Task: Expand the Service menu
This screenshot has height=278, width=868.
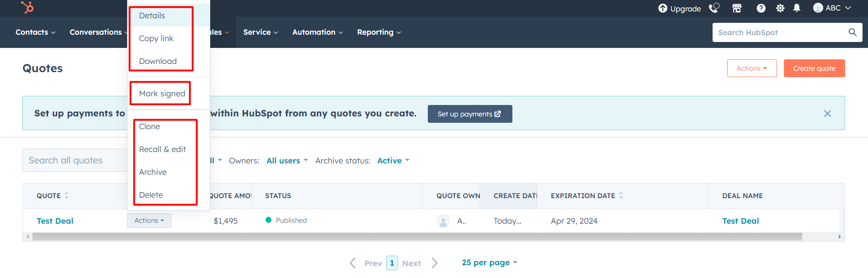Action: click(261, 32)
